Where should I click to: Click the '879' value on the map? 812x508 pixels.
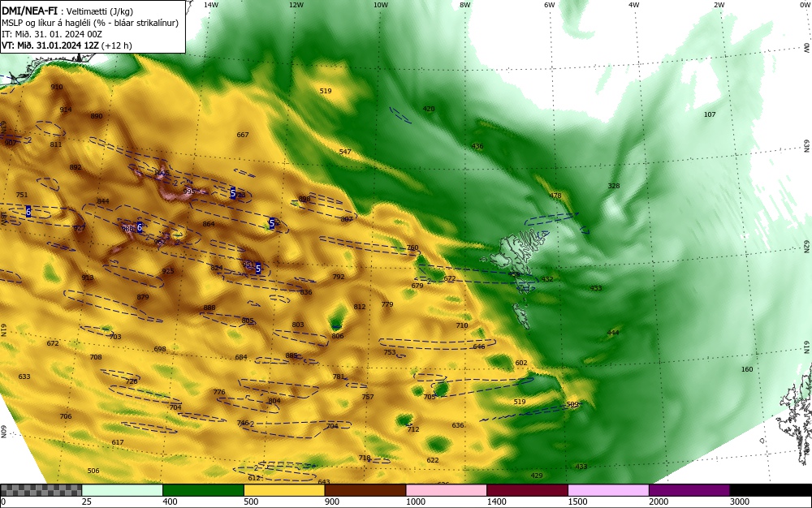tap(143, 298)
